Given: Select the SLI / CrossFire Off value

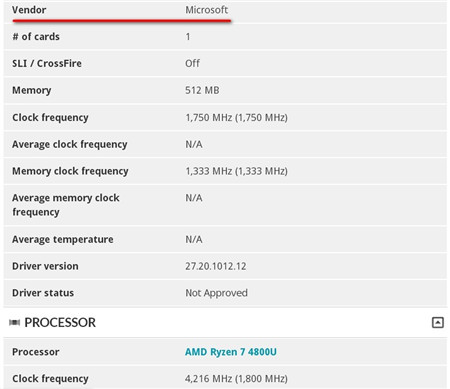Looking at the screenshot, I should click(x=192, y=63).
